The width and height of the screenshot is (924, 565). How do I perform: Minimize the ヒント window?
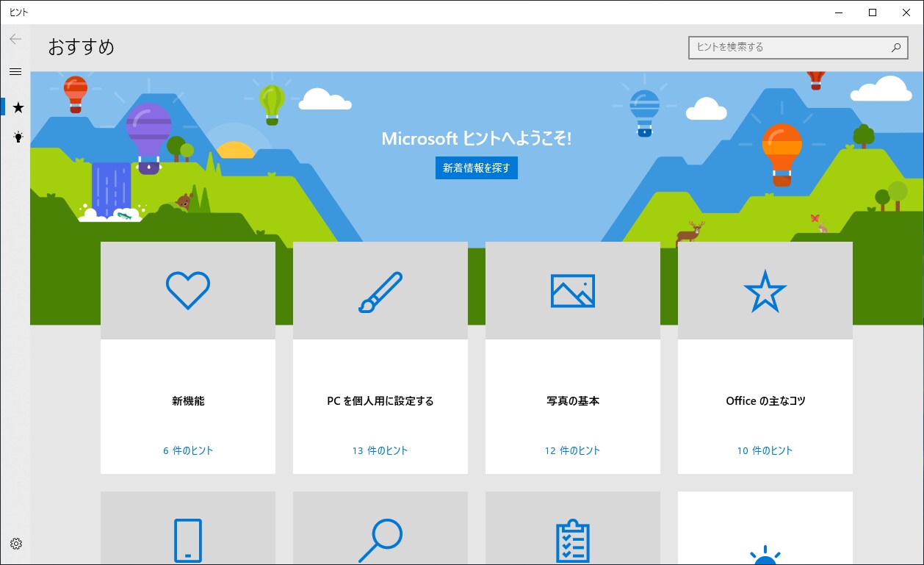pyautogui.click(x=839, y=12)
